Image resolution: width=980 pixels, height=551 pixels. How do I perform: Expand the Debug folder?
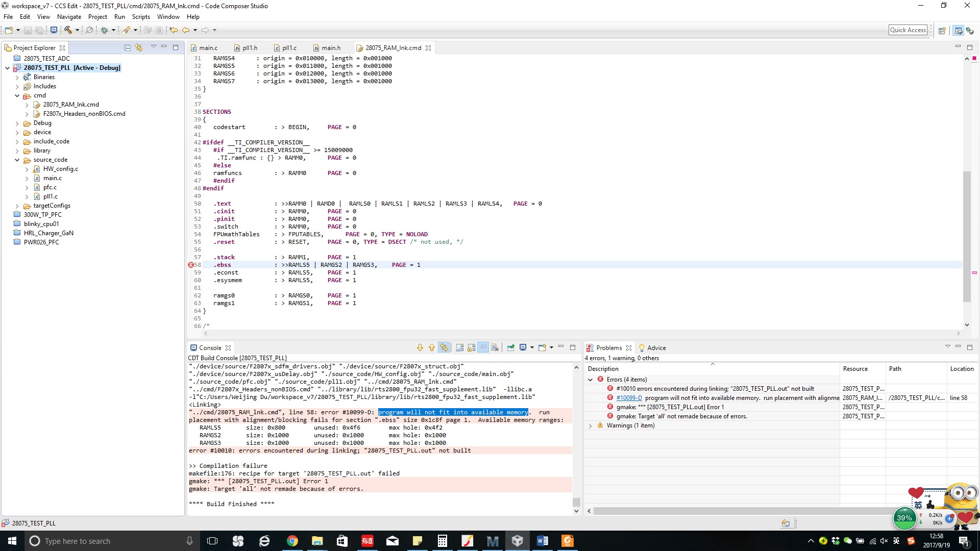(17, 123)
